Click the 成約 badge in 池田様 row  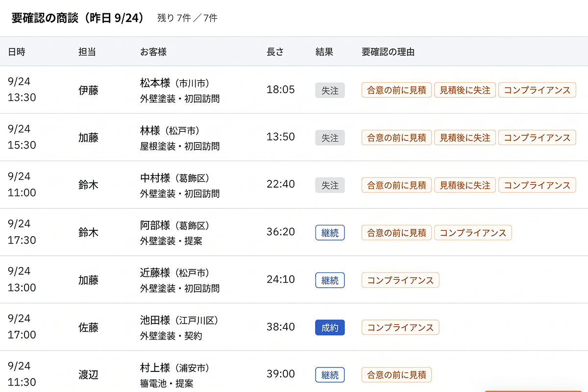(x=330, y=328)
